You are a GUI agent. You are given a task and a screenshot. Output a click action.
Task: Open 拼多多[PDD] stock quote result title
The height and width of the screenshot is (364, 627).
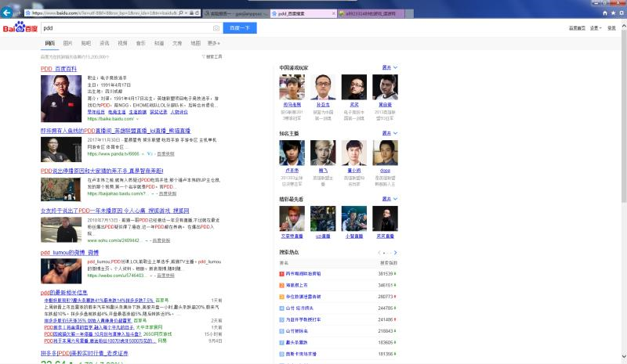(84, 353)
